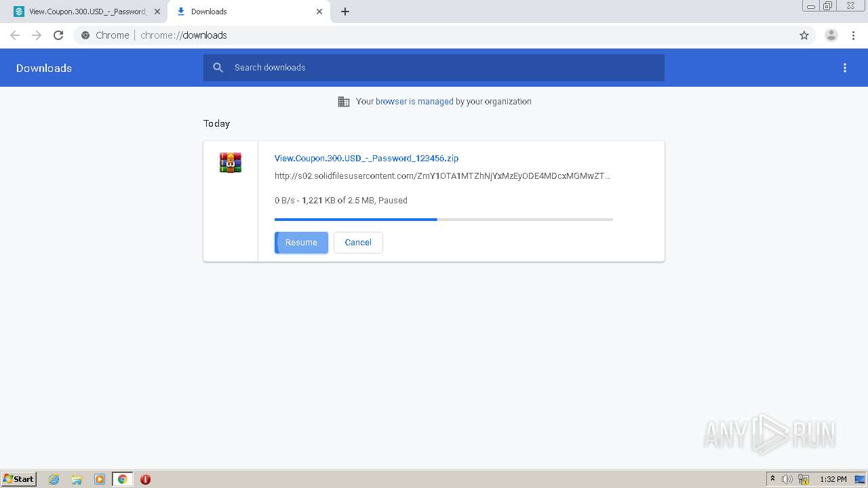
Task: Open the Windows Start menu
Action: coord(19,479)
